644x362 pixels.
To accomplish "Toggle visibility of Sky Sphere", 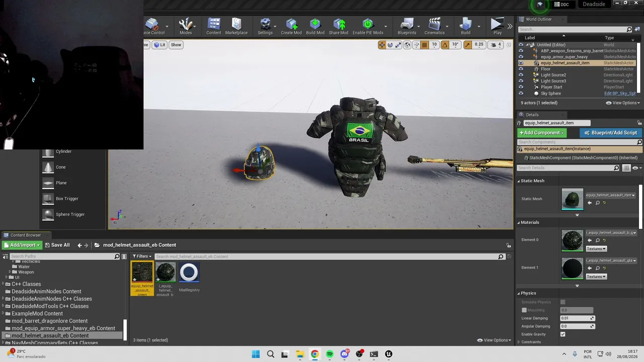I will [521, 94].
